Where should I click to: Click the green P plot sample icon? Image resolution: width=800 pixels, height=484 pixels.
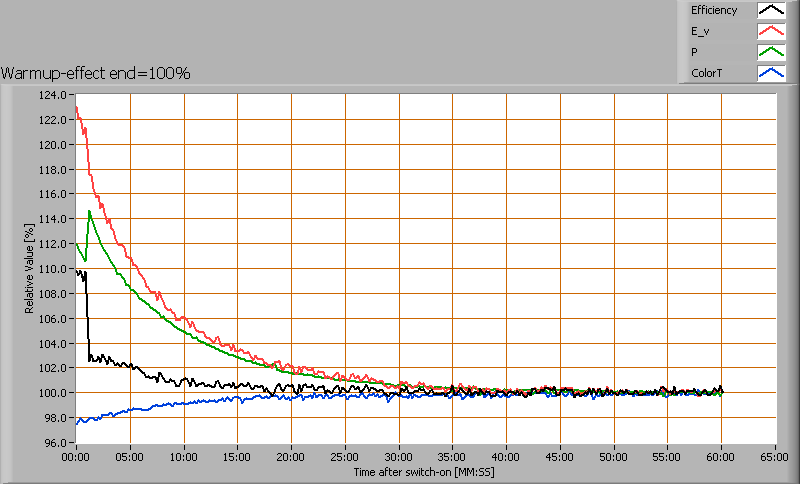[x=771, y=52]
